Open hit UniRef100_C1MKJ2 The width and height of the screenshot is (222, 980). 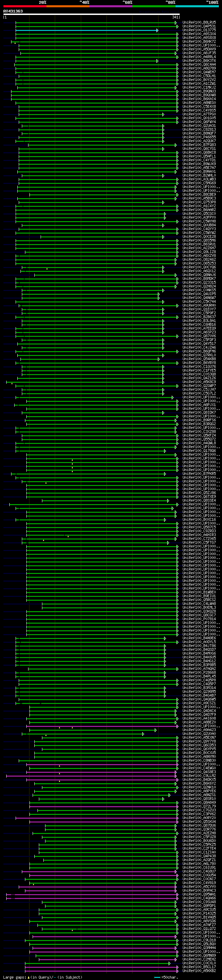click(199, 88)
